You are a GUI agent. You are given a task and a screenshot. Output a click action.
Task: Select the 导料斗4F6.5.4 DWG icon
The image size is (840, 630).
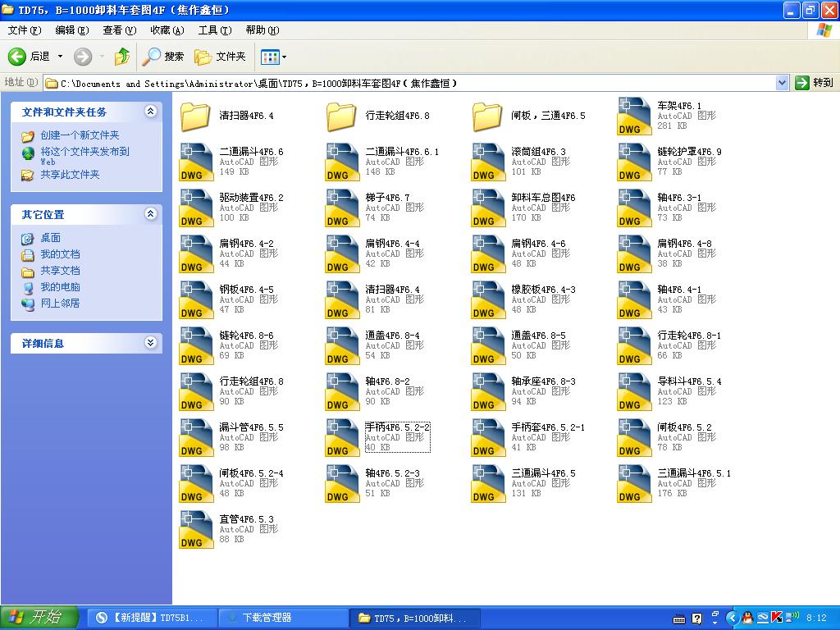click(634, 392)
